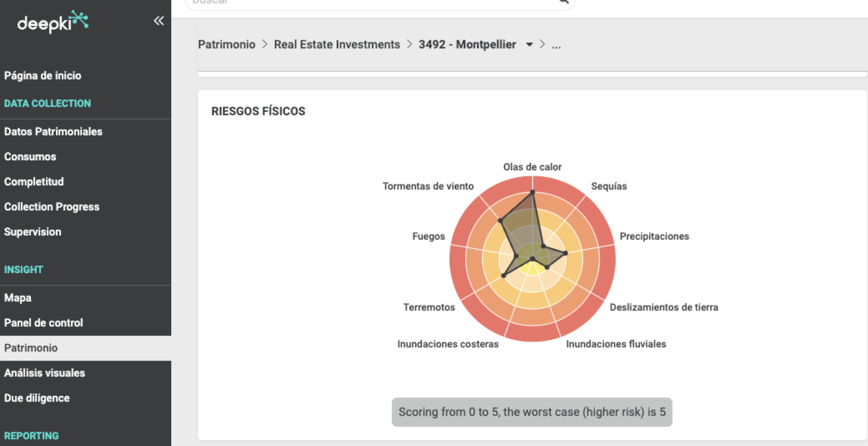
Task: Click in the Buscar search field
Action: [x=362, y=2]
